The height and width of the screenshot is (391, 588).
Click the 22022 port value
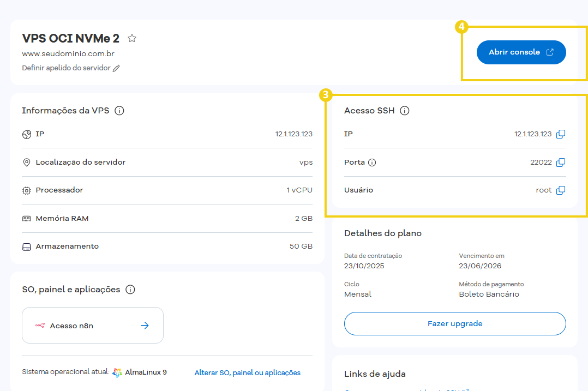click(x=541, y=163)
